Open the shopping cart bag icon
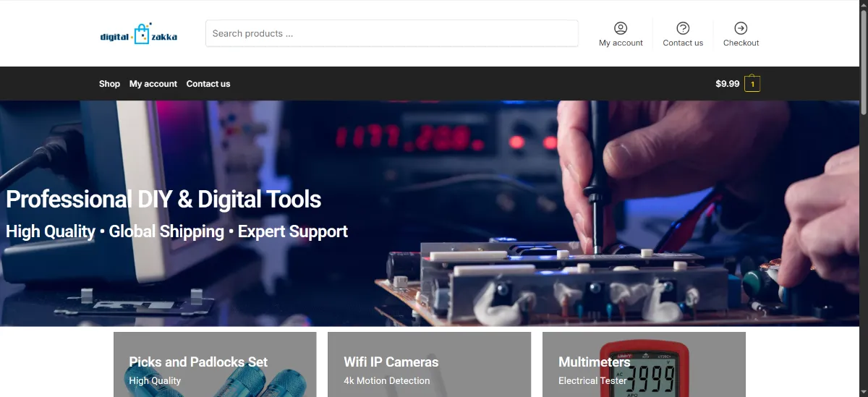Image resolution: width=868 pixels, height=397 pixels. click(752, 84)
